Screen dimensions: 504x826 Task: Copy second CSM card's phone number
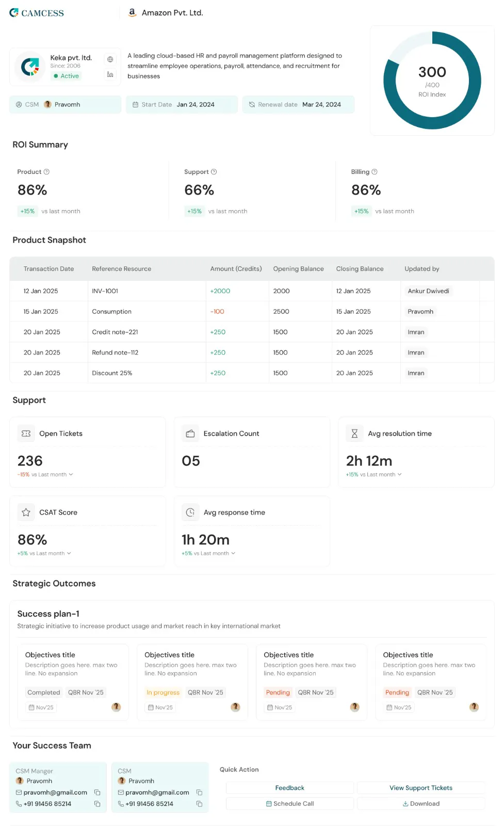pyautogui.click(x=199, y=804)
